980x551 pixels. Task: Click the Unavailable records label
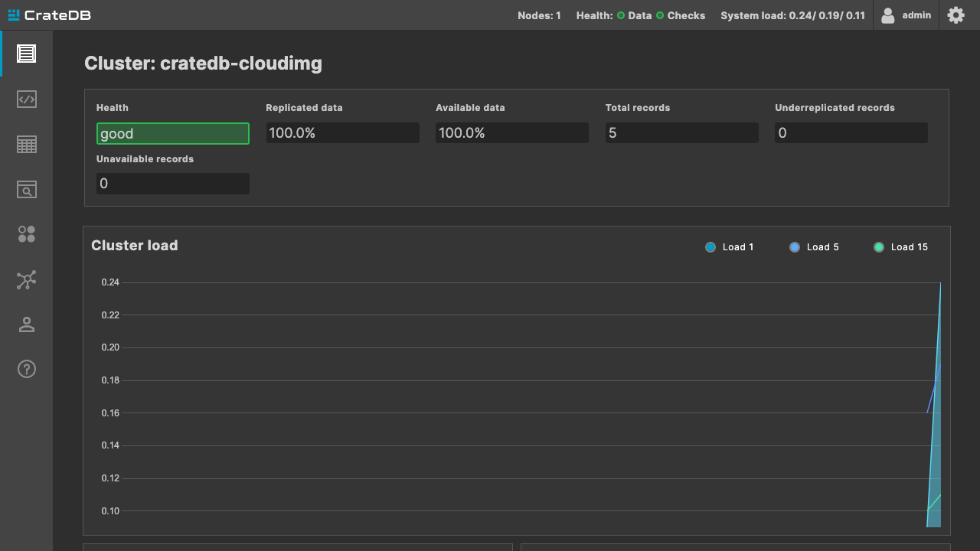click(145, 159)
